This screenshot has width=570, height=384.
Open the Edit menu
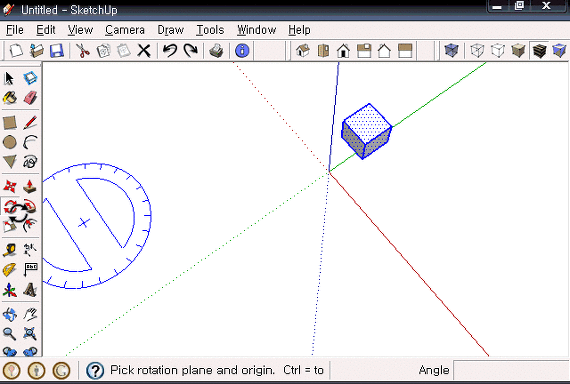46,30
